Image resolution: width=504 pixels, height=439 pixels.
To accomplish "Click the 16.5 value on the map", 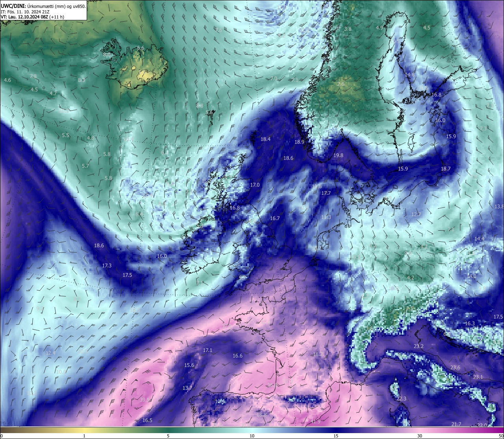I will [x=147, y=420].
